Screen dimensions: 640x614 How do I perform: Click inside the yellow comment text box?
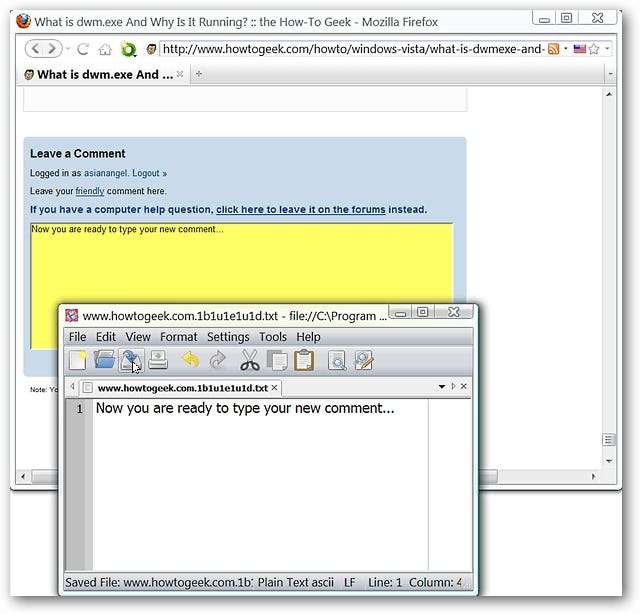(x=242, y=265)
